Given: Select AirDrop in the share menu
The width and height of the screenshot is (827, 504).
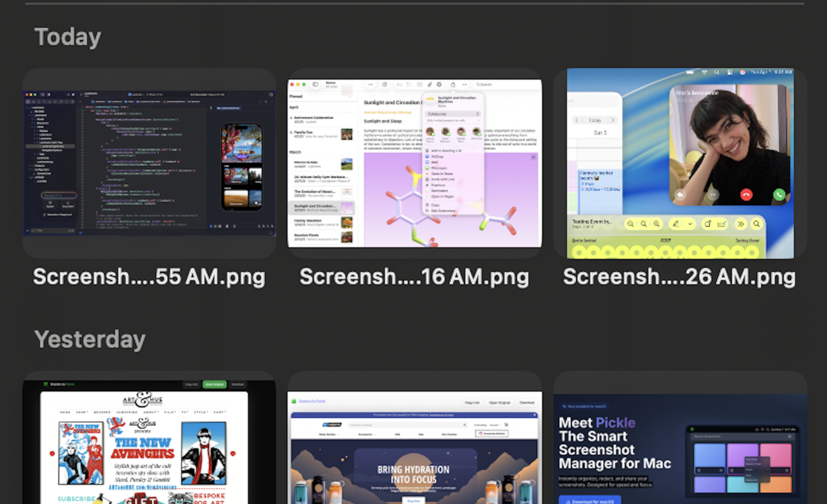Looking at the screenshot, I should tap(437, 156).
